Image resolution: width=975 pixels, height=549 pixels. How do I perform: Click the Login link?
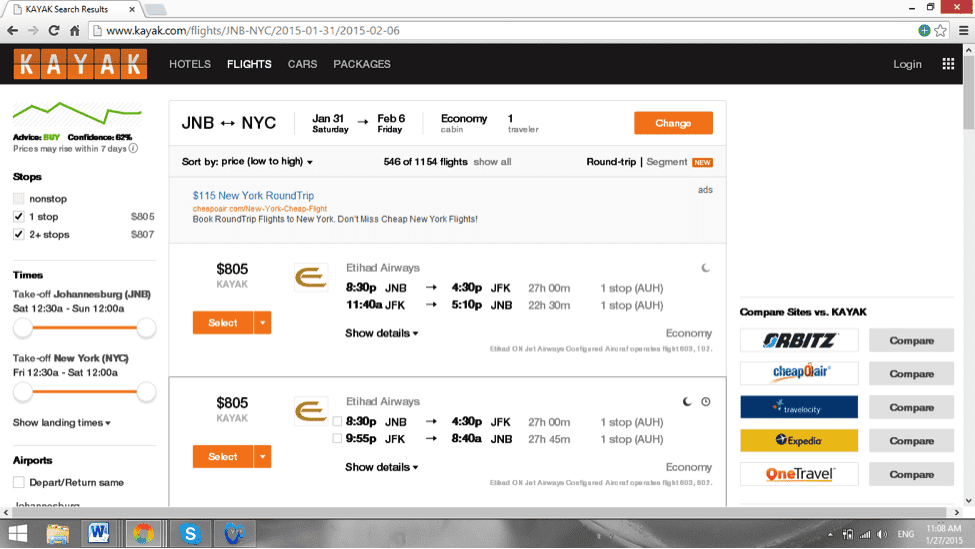tap(907, 64)
